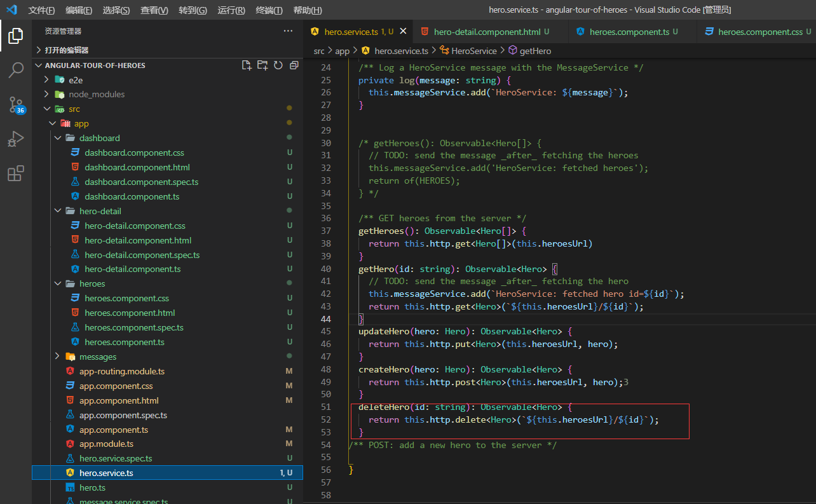This screenshot has height=504, width=816.
Task: Click Angular icon of app.module.ts file
Action: 70,444
